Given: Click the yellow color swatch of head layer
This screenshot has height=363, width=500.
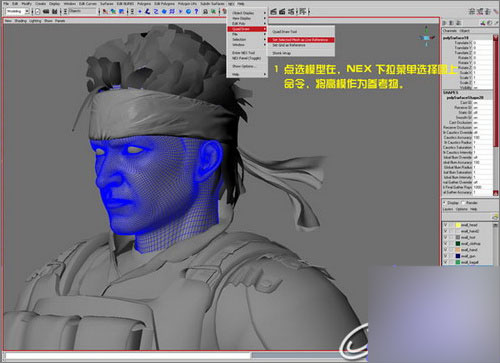Looking at the screenshot, I should click(x=458, y=225).
